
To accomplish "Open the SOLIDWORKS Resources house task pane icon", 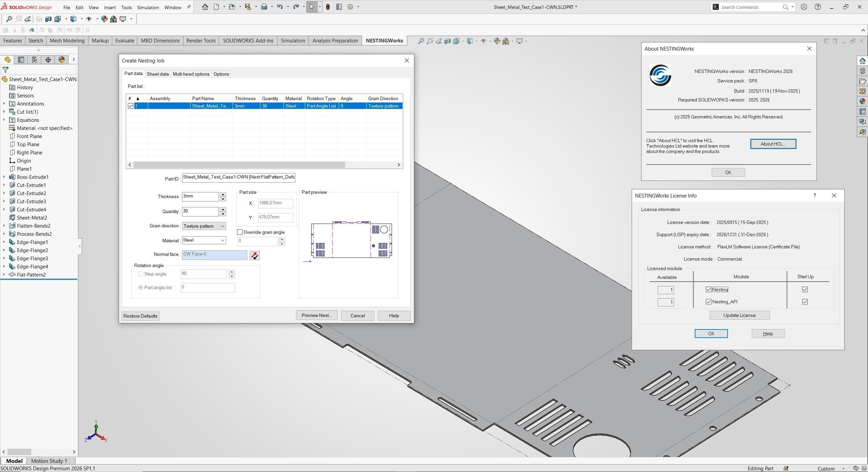I will 863,61.
